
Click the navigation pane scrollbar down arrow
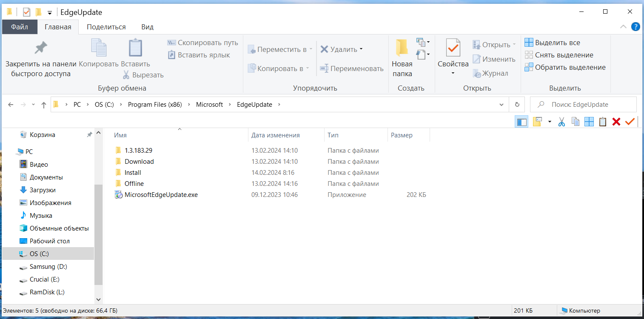point(99,299)
